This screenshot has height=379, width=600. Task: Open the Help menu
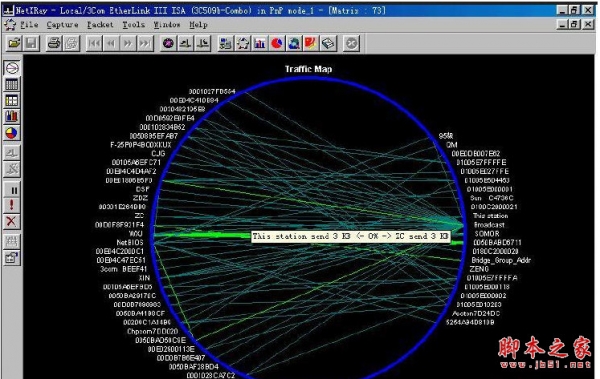tap(198, 25)
